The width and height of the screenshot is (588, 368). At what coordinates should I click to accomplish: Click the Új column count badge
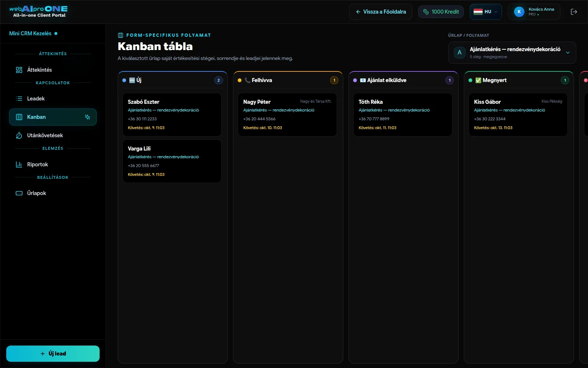pyautogui.click(x=219, y=80)
